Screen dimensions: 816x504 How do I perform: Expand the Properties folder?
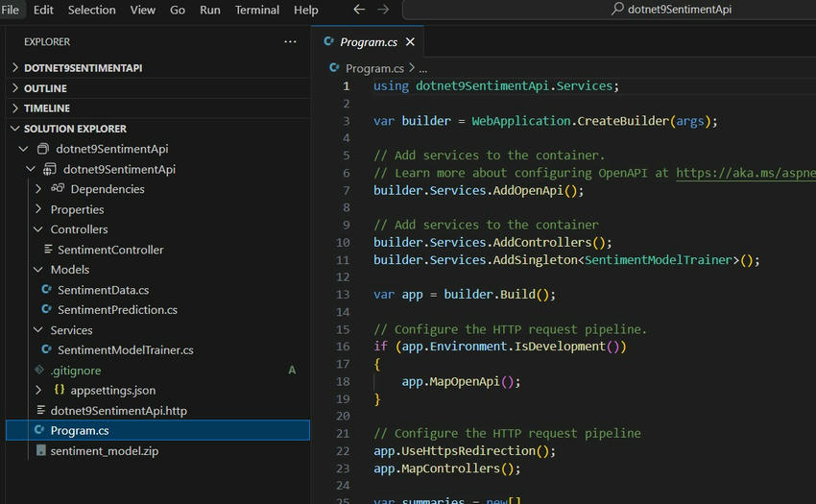tap(38, 209)
